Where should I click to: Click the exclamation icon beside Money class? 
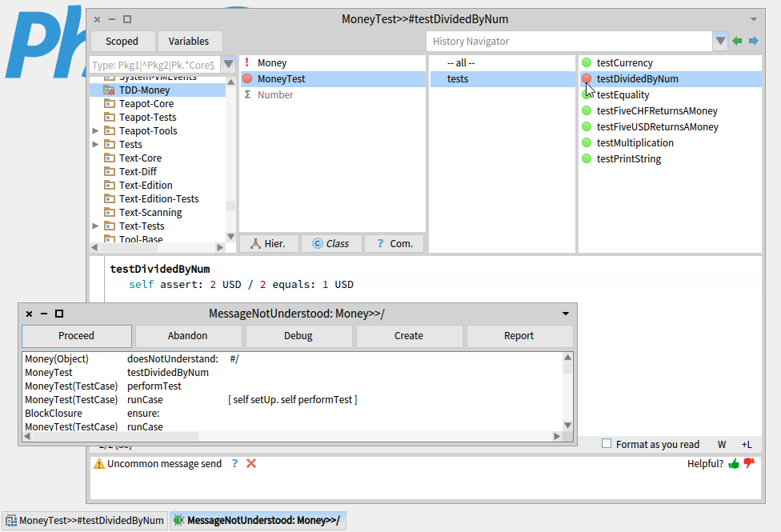(246, 62)
